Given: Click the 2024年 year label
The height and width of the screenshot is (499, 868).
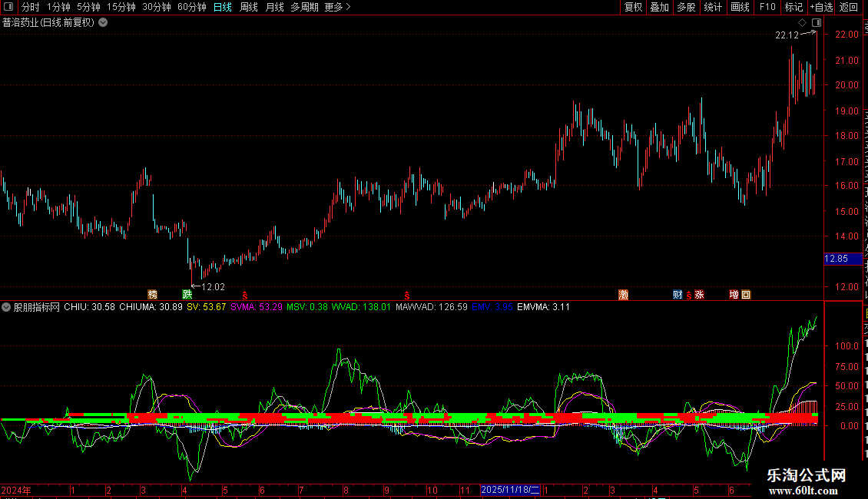Looking at the screenshot, I should click(x=16, y=490).
